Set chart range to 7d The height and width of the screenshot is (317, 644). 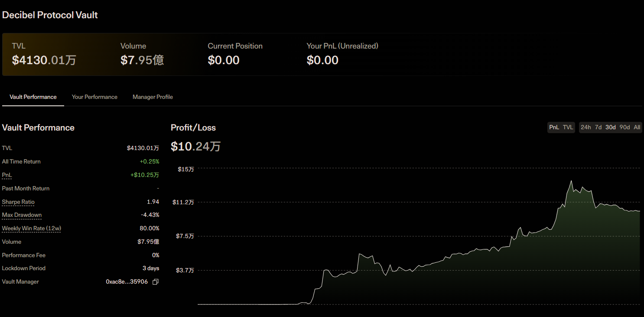[598, 127]
